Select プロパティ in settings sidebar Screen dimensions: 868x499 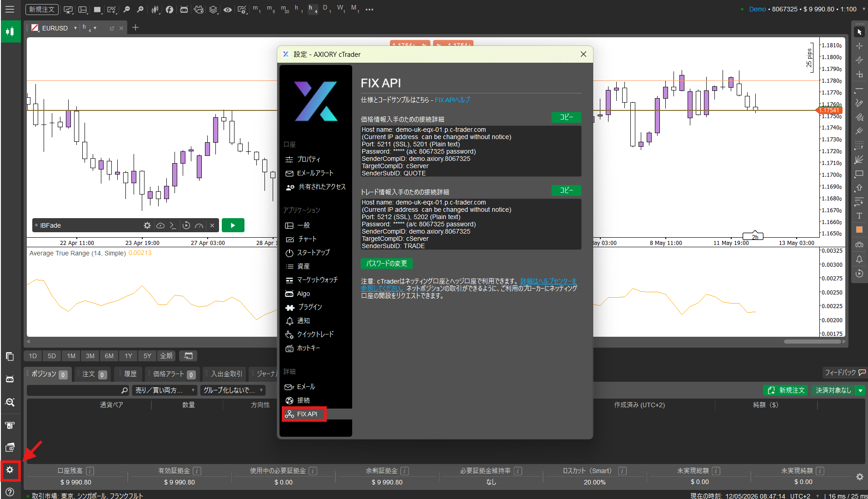[309, 160]
